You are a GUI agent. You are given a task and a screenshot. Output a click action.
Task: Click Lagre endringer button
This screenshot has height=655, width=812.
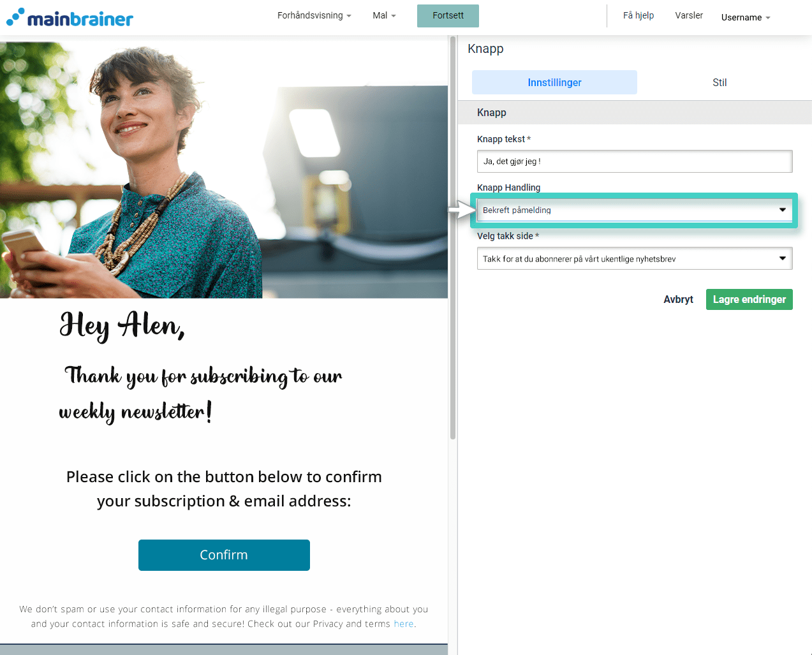[749, 300]
